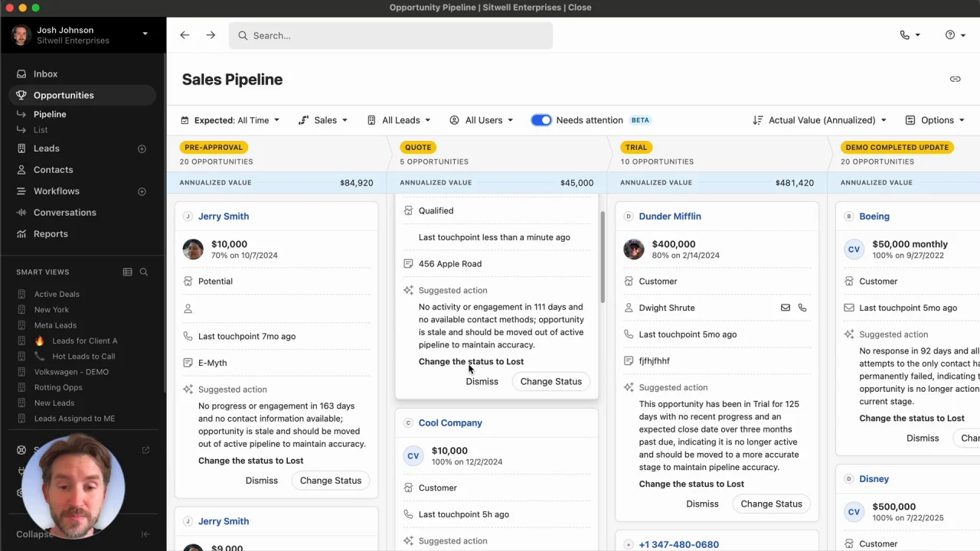Image resolution: width=980 pixels, height=551 pixels.
Task: Click the Quote column scrollbar
Action: (x=603, y=257)
